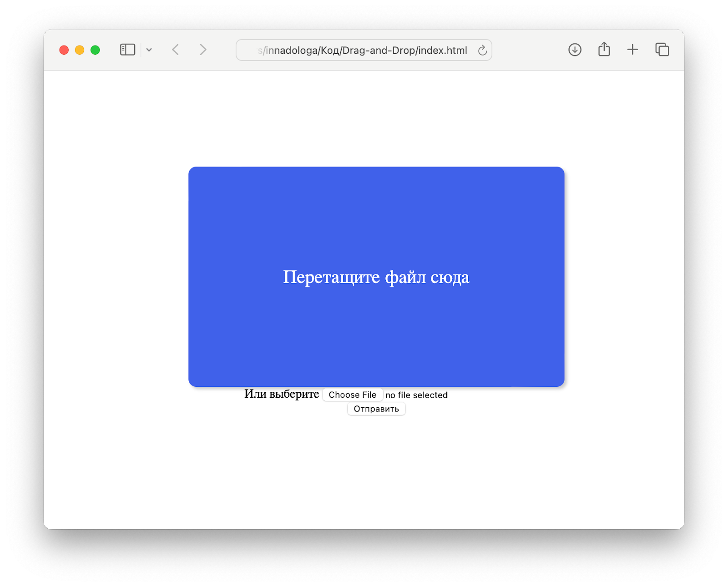
Task: Click the back navigation arrow
Action: tap(175, 50)
